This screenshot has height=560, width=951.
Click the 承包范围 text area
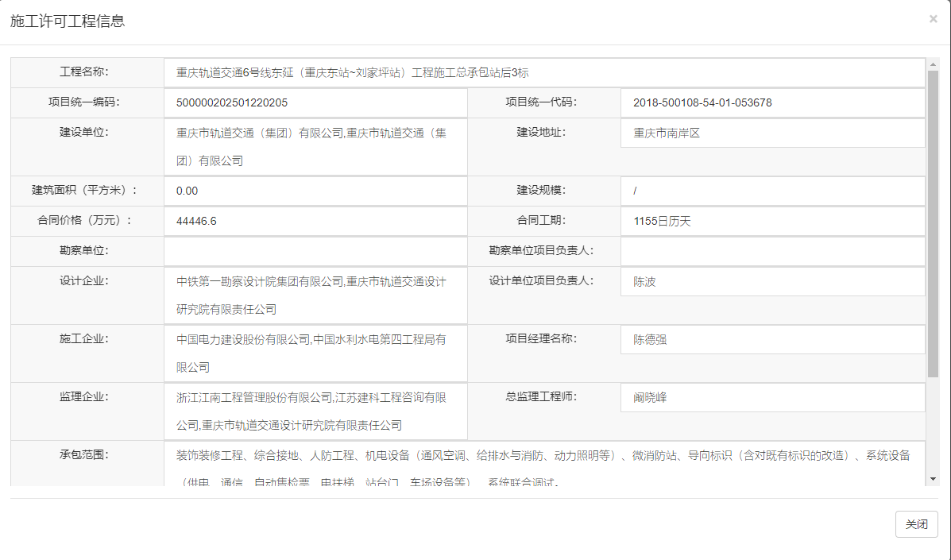click(544, 463)
